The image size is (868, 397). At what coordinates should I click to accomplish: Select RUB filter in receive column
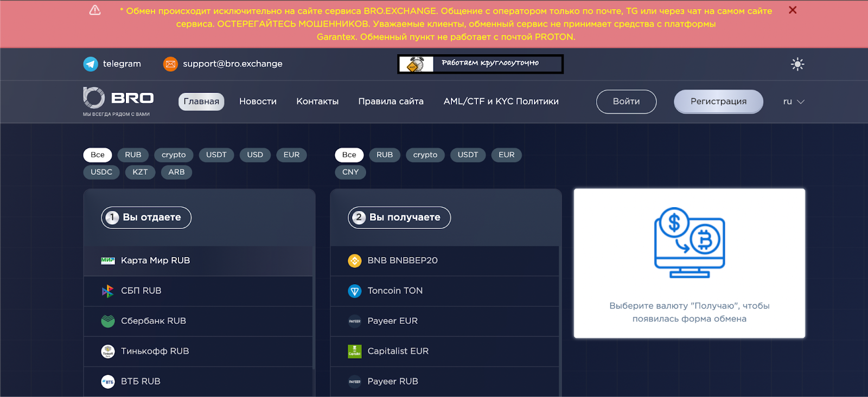click(385, 155)
